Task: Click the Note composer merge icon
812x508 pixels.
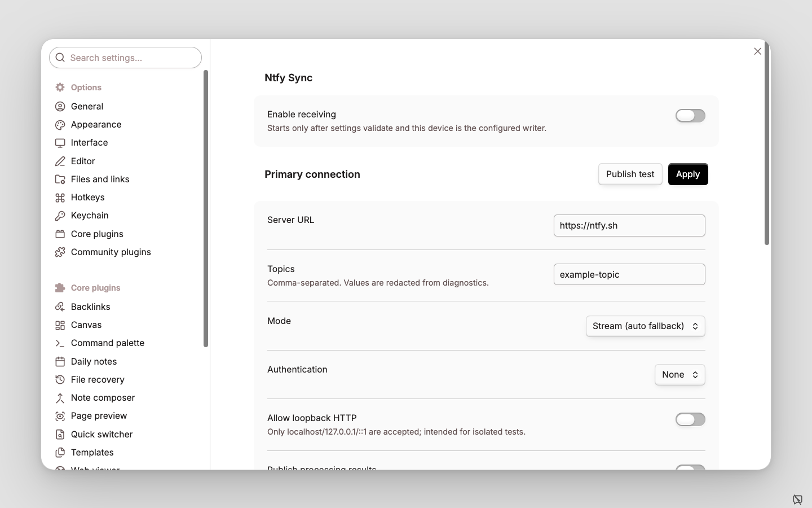Action: coord(60,398)
